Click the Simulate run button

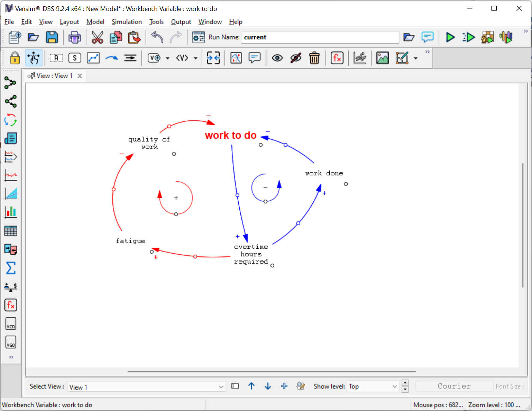(450, 37)
